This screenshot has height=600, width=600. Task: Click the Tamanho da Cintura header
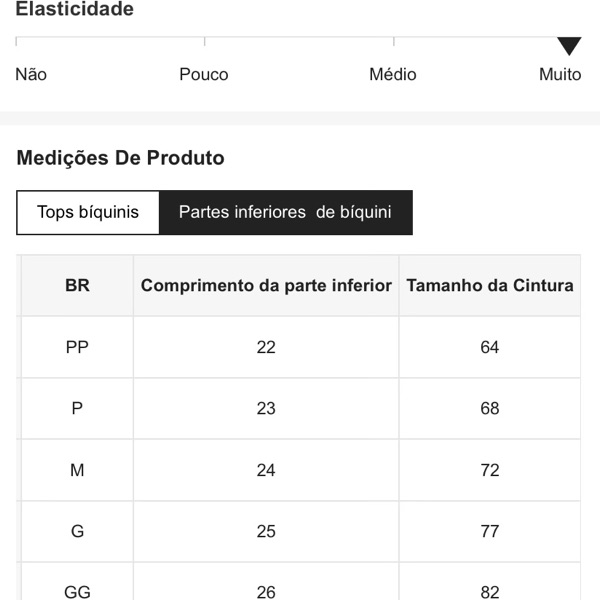coord(490,285)
